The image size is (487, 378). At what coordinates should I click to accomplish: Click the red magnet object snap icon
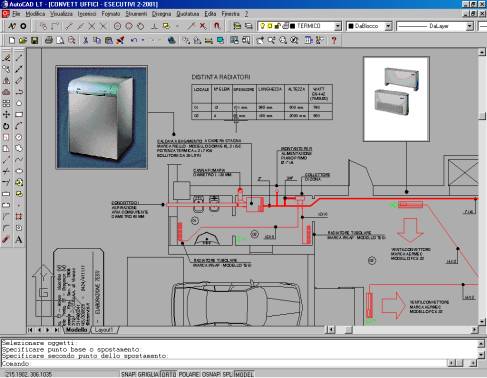coord(217,26)
